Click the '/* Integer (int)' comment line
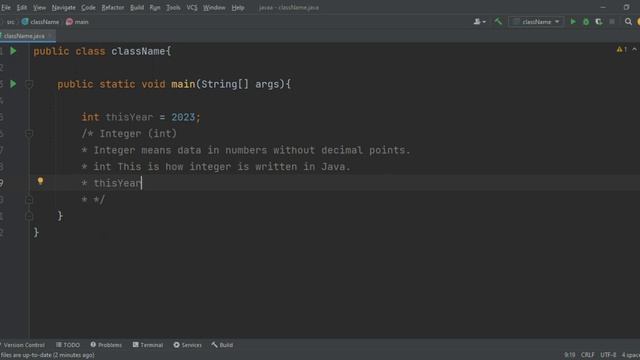Viewport: 640px width, 360px height. tap(129, 133)
